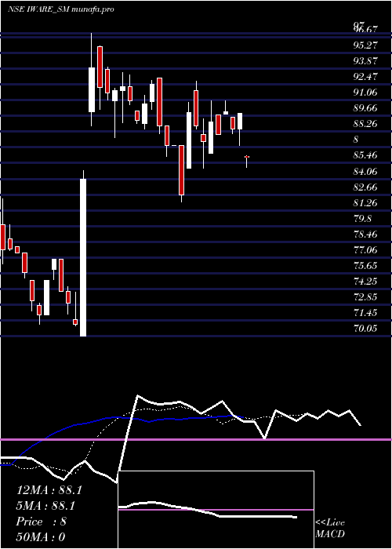Click the Live MACD inset chart box
392x549 pixels.
(x=216, y=510)
